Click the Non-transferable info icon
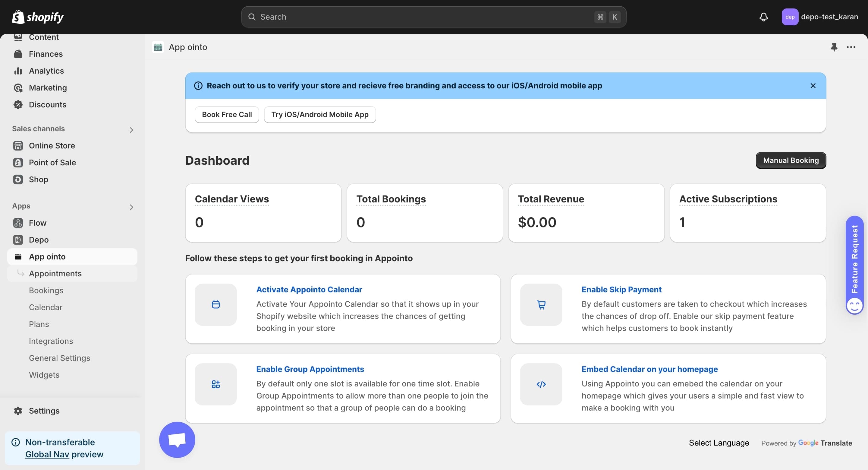Screen dimensions: 868x470 [x=15, y=442]
